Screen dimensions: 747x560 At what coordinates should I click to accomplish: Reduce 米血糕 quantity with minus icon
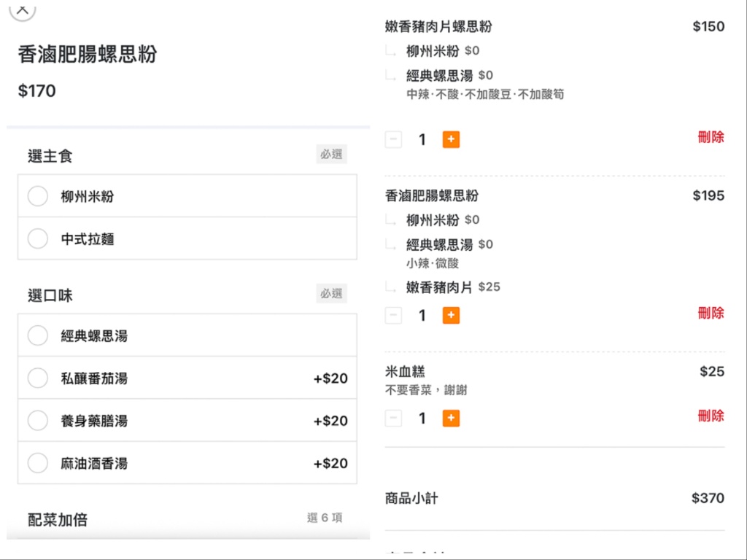tap(393, 418)
